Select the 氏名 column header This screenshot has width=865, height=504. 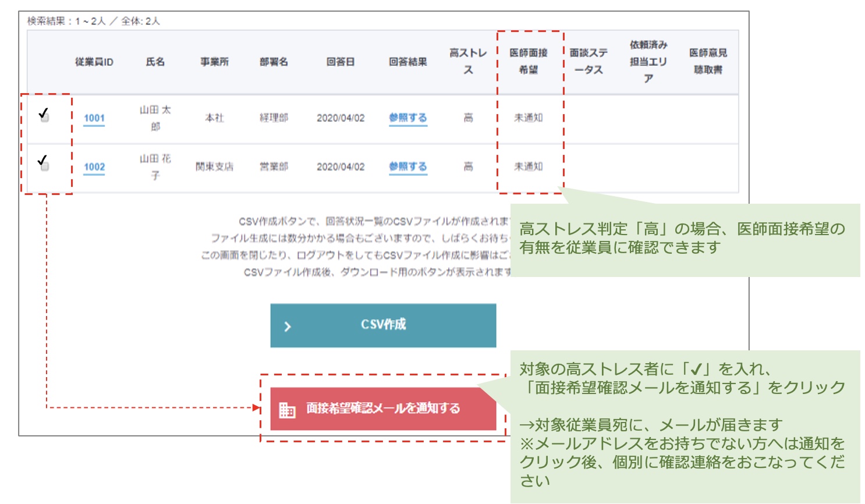pos(155,62)
